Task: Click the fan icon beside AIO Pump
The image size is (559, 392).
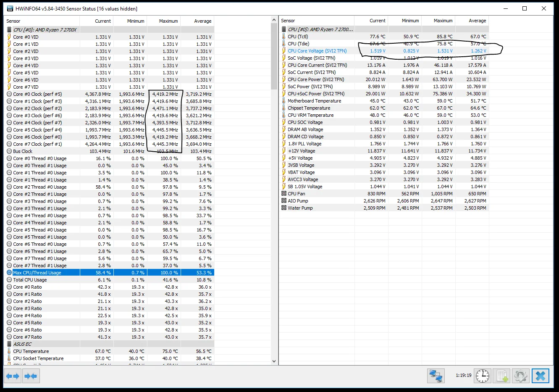Action: pyautogui.click(x=284, y=201)
